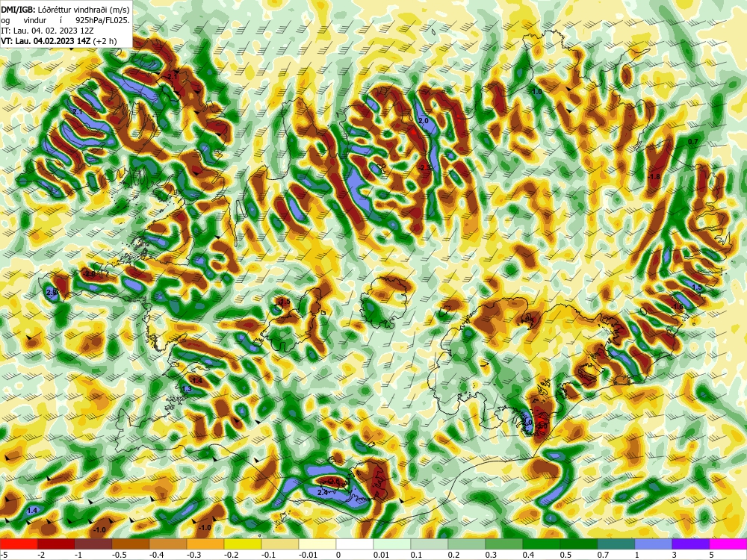747x560 pixels.
Task: Click the "0.2" legend label
Action: pos(453,555)
